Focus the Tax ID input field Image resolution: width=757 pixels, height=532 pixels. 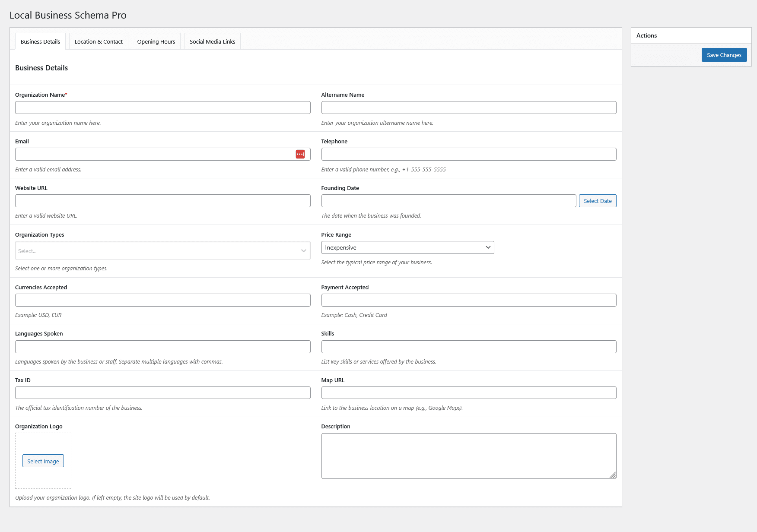(163, 393)
